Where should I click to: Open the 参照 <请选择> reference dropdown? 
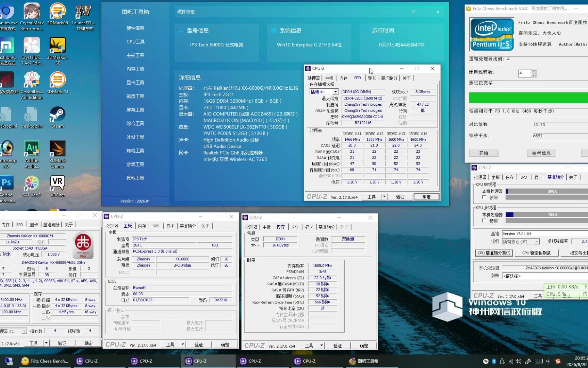[545, 276]
